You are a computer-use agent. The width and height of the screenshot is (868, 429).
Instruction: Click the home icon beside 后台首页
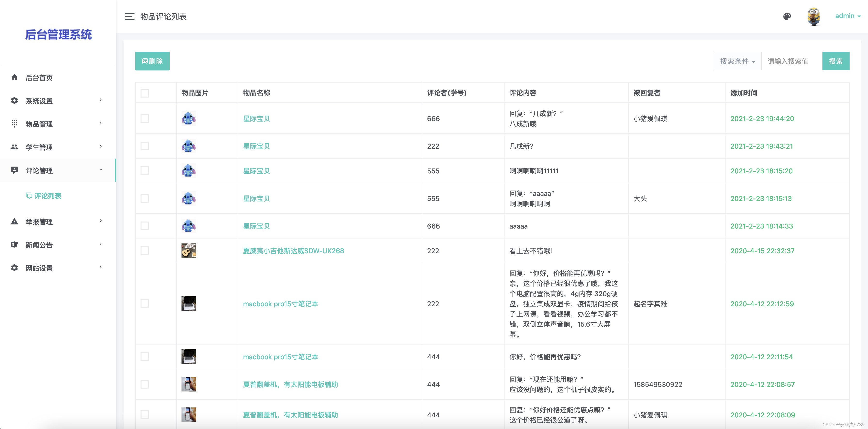tap(14, 77)
